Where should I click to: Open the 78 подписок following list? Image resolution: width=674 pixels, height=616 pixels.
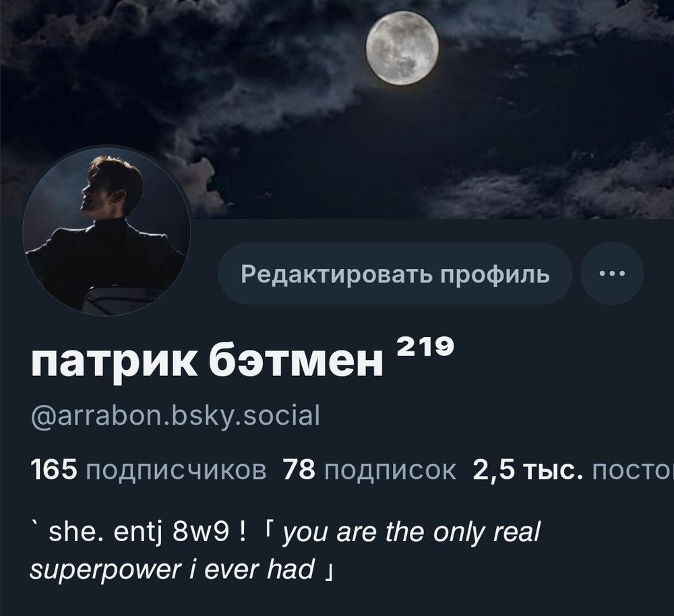click(x=369, y=470)
